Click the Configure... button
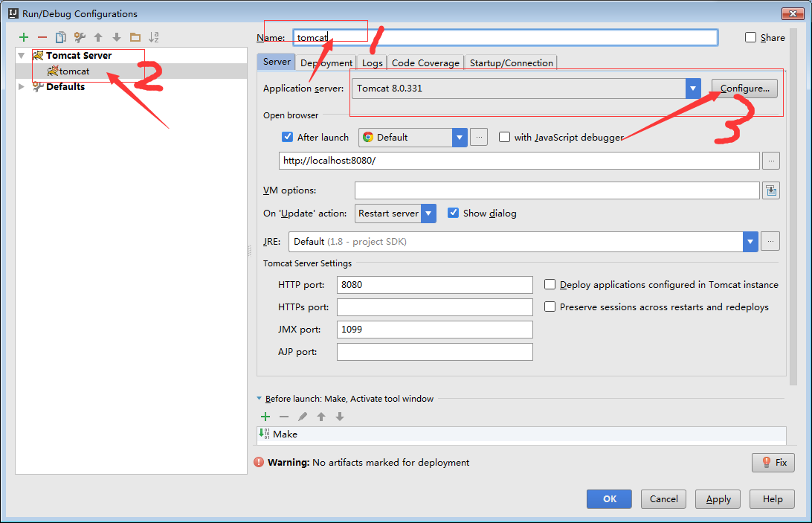The width and height of the screenshot is (812, 523). point(744,89)
